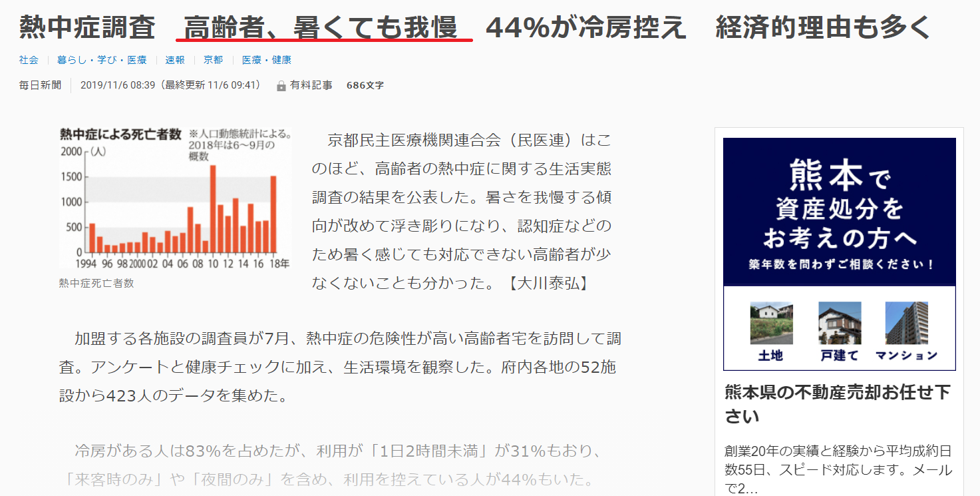Click the lock icon beside 有料記事
The width and height of the screenshot is (980, 496).
pyautogui.click(x=281, y=86)
